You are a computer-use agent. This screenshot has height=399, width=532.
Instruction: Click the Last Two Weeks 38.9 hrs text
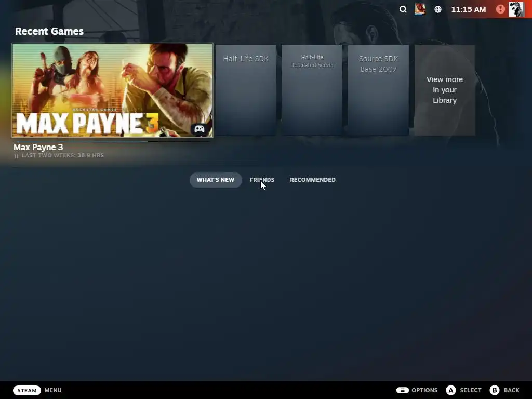coord(63,155)
